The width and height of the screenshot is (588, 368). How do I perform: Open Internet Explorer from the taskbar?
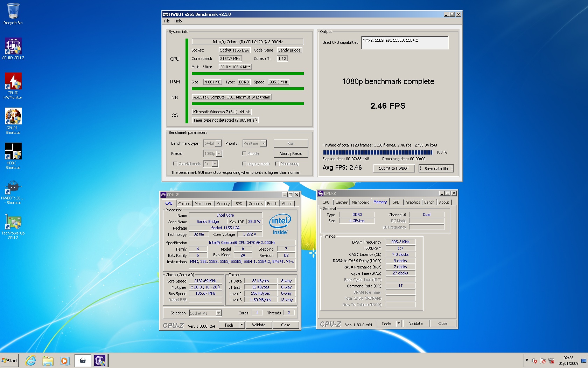(31, 360)
